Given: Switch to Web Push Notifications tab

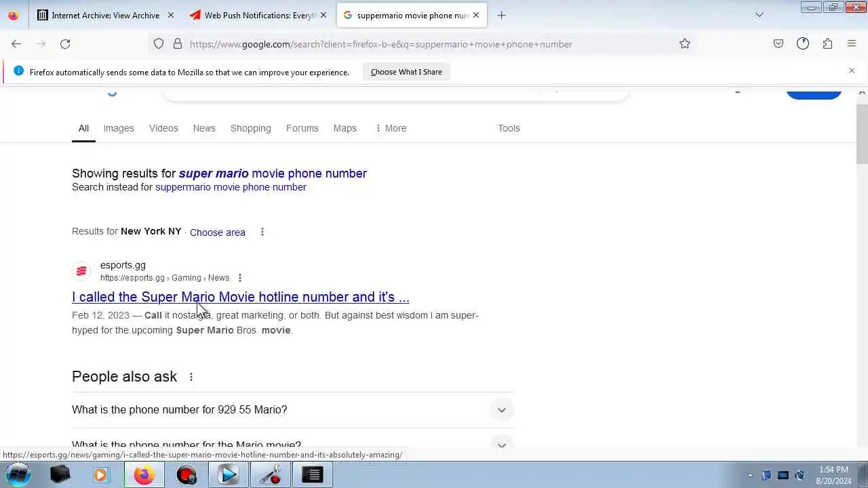Looking at the screenshot, I should pos(259,15).
